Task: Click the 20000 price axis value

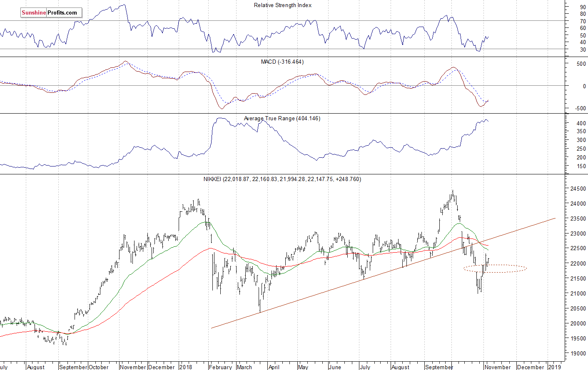Action: pos(577,323)
